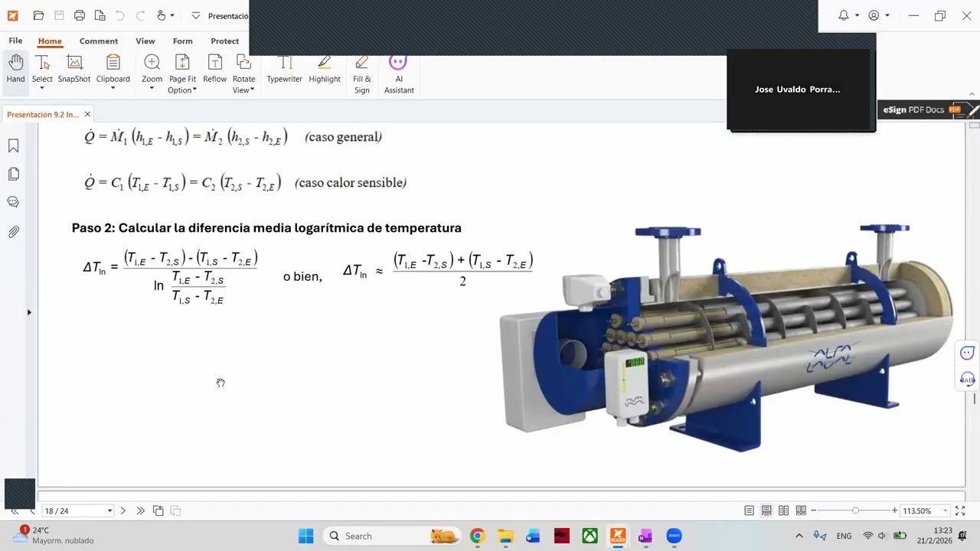Open the Attachments paperclip panel
980x551 pixels.
tap(13, 231)
